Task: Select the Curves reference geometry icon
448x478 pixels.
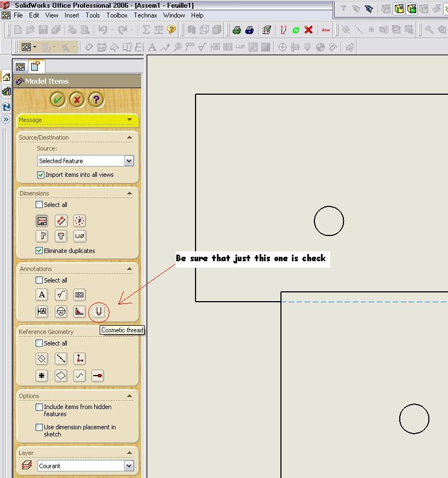Action: 79,376
